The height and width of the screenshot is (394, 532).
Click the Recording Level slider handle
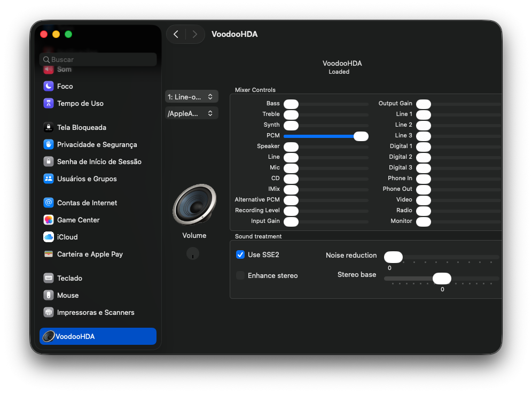(291, 211)
